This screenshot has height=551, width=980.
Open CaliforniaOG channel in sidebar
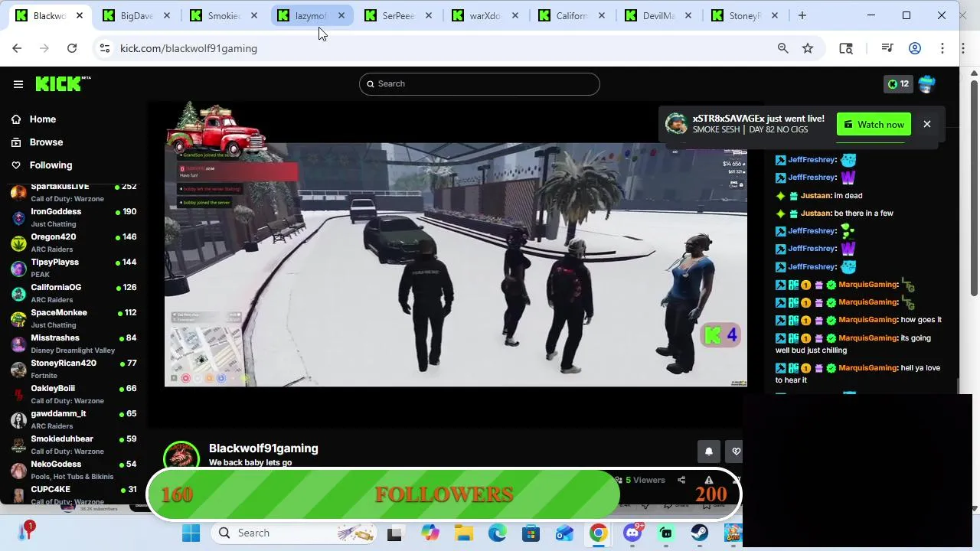coord(73,293)
